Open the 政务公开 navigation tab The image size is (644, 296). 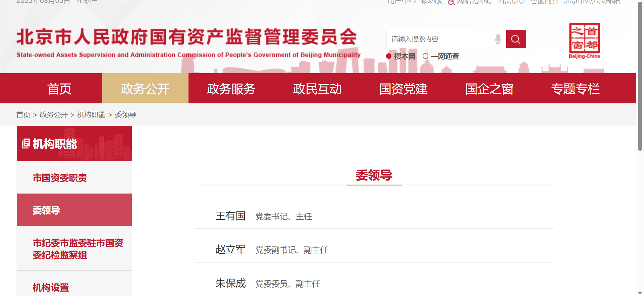(x=145, y=89)
